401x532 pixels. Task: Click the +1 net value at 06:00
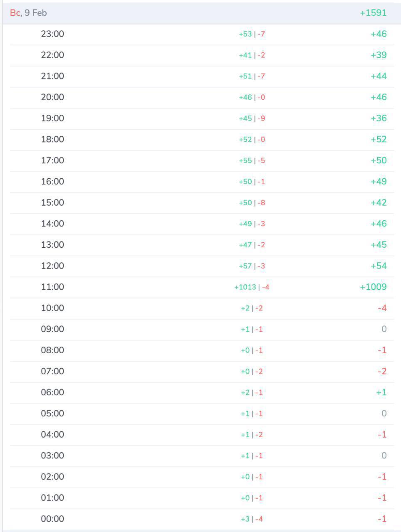point(381,392)
